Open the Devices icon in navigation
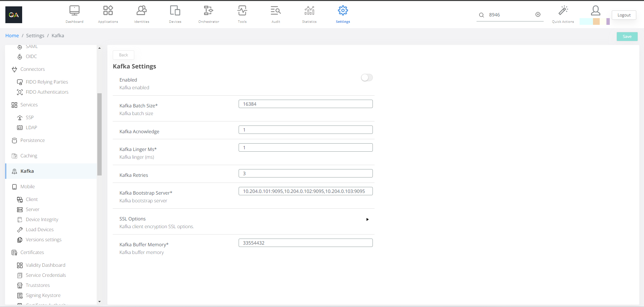This screenshot has height=307, width=644. click(x=175, y=11)
